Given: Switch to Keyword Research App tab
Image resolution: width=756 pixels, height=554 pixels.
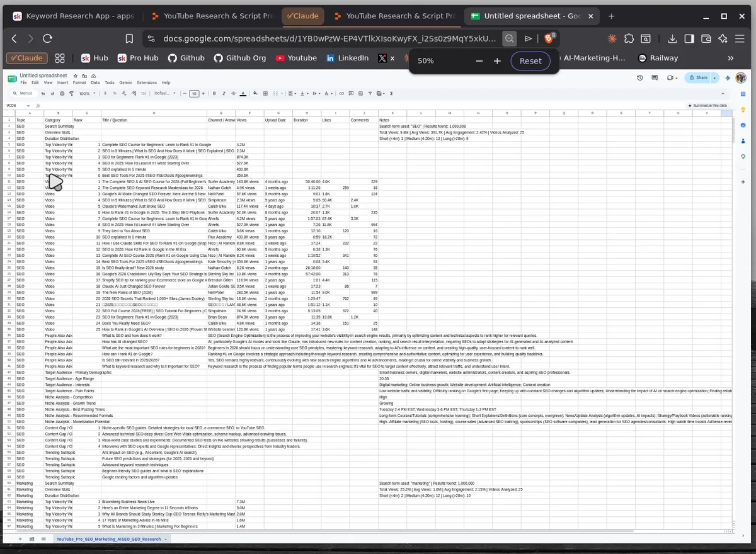Looking at the screenshot, I should click(74, 16).
